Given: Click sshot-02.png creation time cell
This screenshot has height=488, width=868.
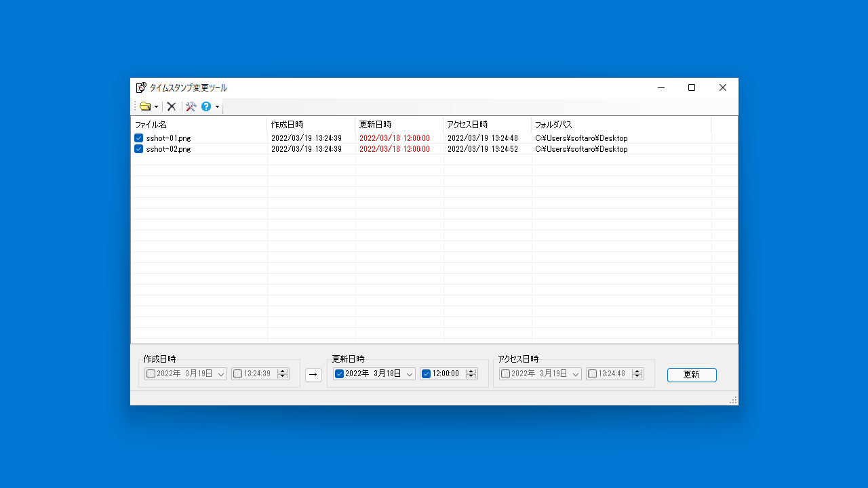Looking at the screenshot, I should [x=307, y=149].
